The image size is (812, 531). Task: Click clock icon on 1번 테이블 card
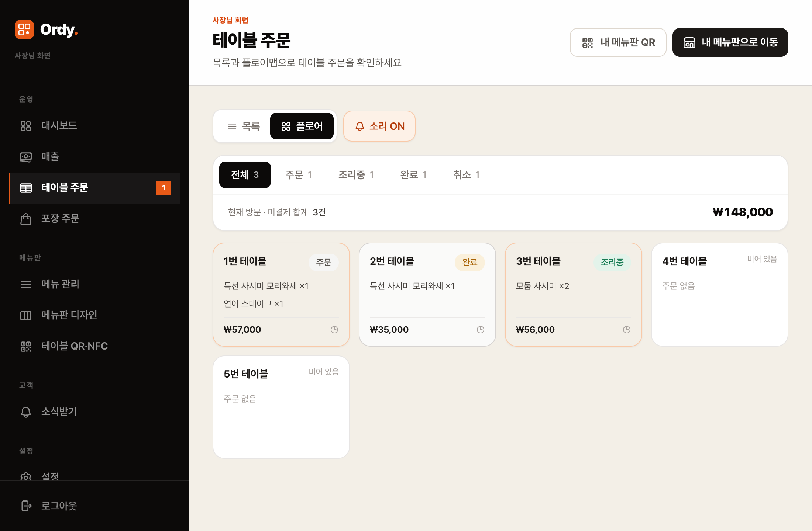pos(334,330)
